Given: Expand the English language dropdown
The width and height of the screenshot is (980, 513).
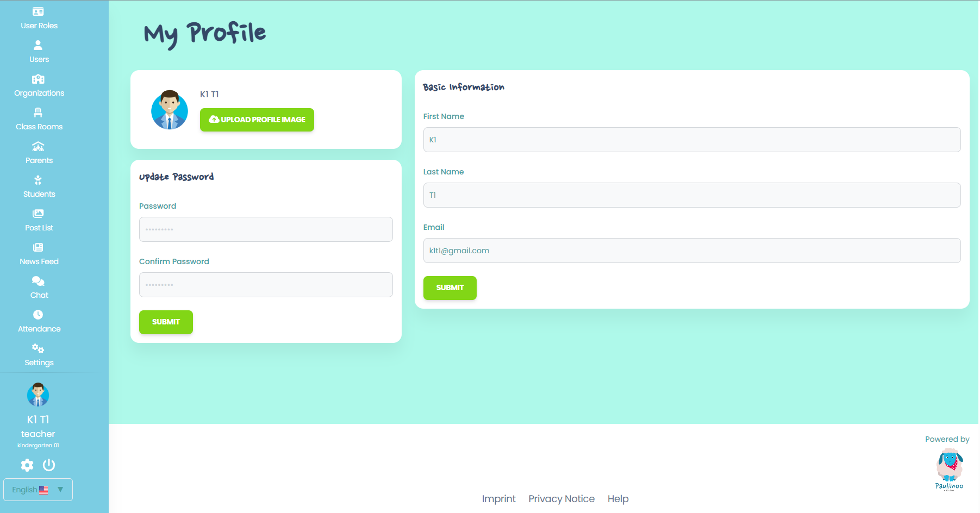Looking at the screenshot, I should tap(38, 490).
